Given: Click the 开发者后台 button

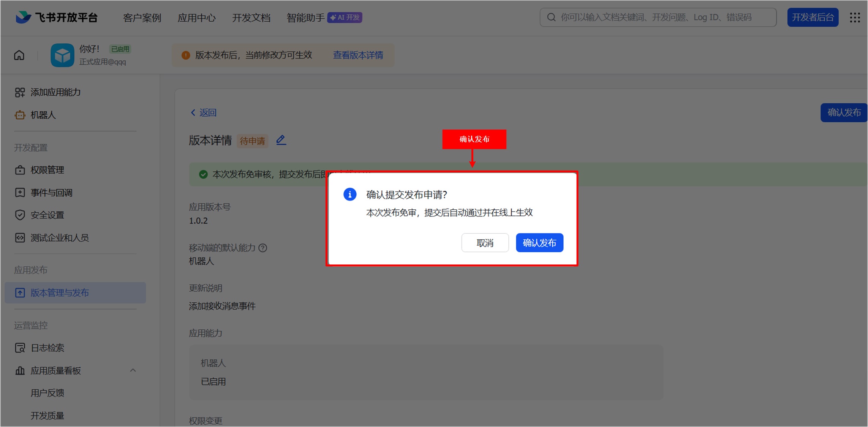Looking at the screenshot, I should (x=813, y=17).
